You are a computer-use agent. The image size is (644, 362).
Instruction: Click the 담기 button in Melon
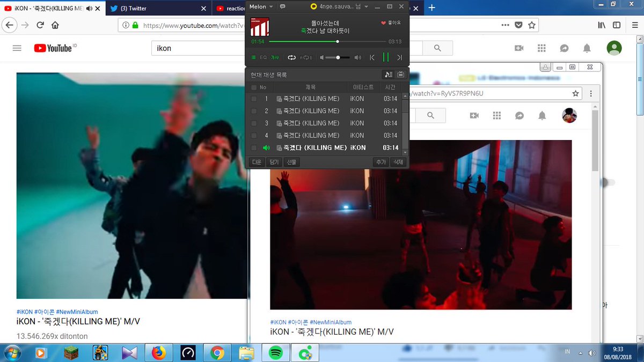[274, 162]
